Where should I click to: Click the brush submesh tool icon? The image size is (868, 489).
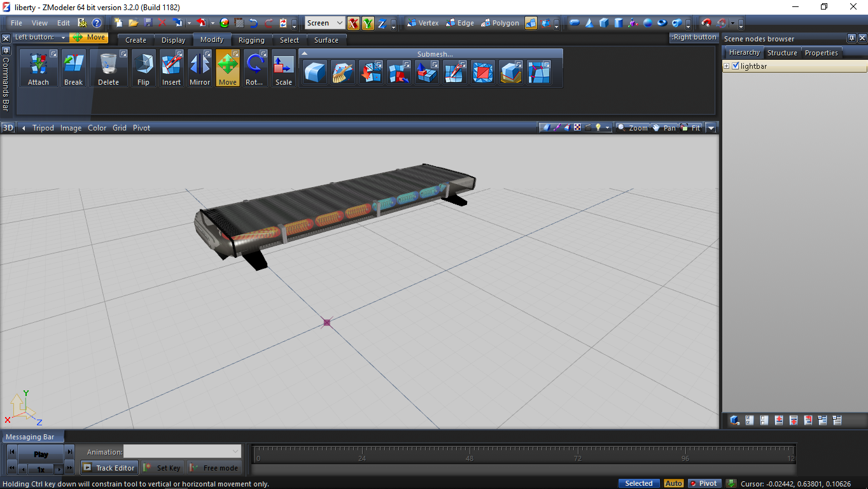point(343,73)
